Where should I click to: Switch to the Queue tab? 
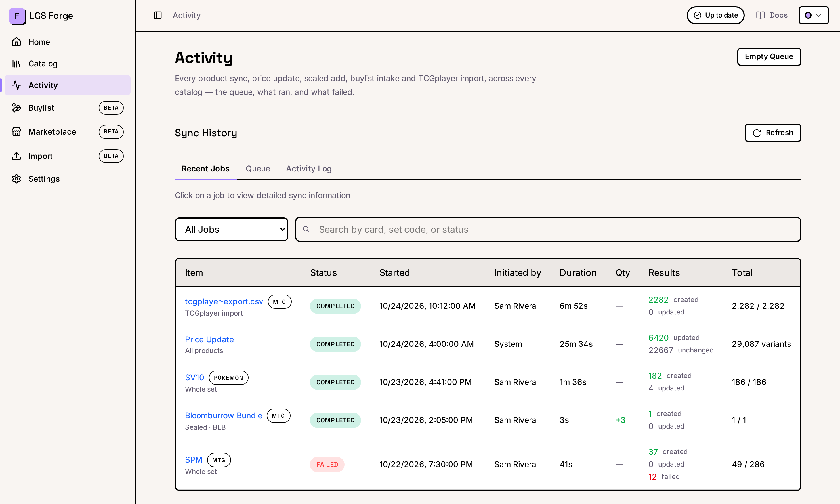pos(258,169)
